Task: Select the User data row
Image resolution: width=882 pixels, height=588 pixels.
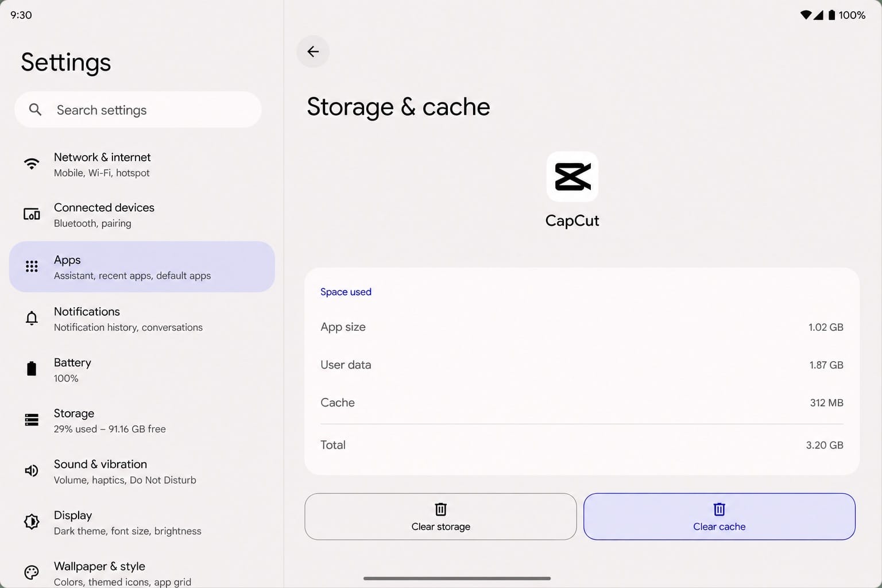Action: (582, 365)
